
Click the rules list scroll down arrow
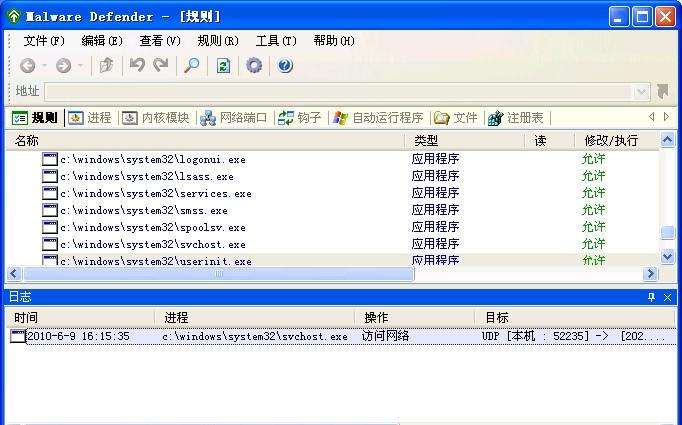[x=668, y=257]
